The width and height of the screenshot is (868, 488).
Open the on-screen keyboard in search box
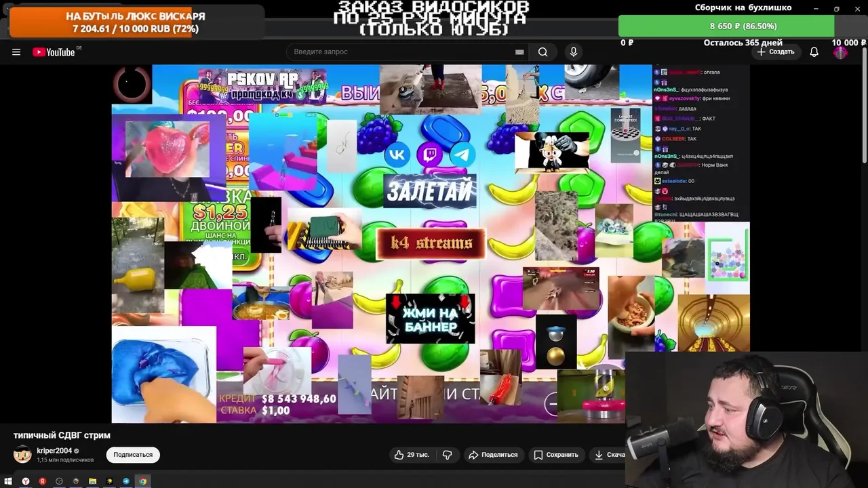click(x=519, y=52)
